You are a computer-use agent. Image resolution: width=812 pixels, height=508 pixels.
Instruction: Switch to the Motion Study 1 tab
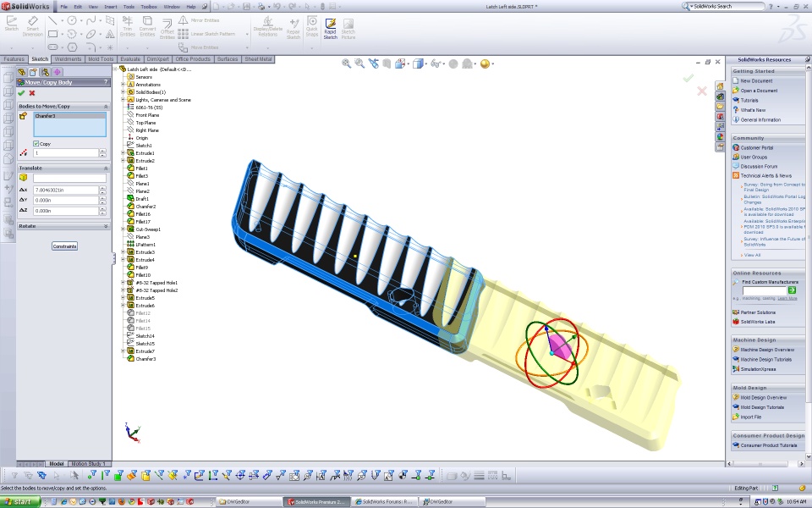[x=89, y=463]
